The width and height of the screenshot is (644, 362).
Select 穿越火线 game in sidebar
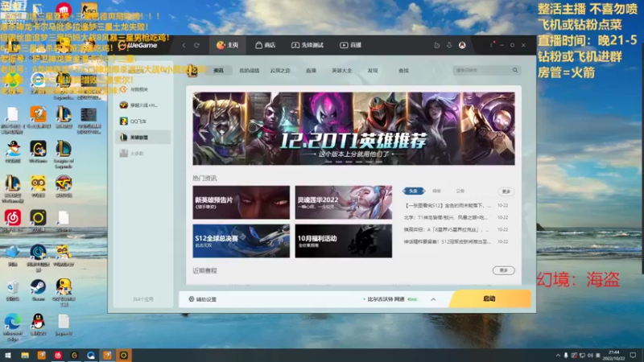pyautogui.click(x=143, y=105)
